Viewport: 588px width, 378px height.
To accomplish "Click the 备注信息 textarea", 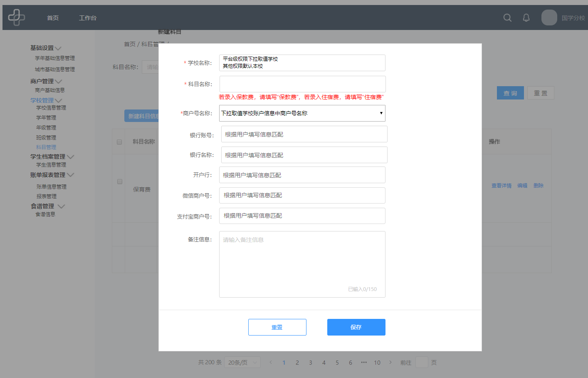I will (x=302, y=264).
